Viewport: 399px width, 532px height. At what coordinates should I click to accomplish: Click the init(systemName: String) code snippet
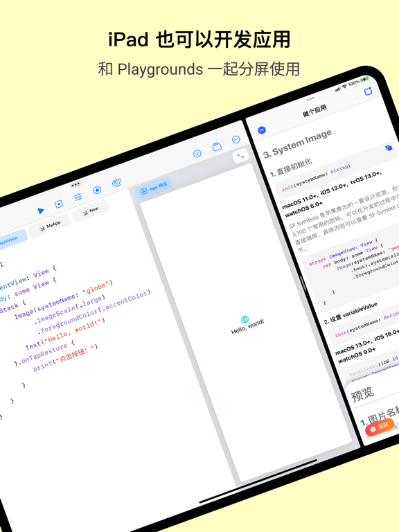point(316,177)
